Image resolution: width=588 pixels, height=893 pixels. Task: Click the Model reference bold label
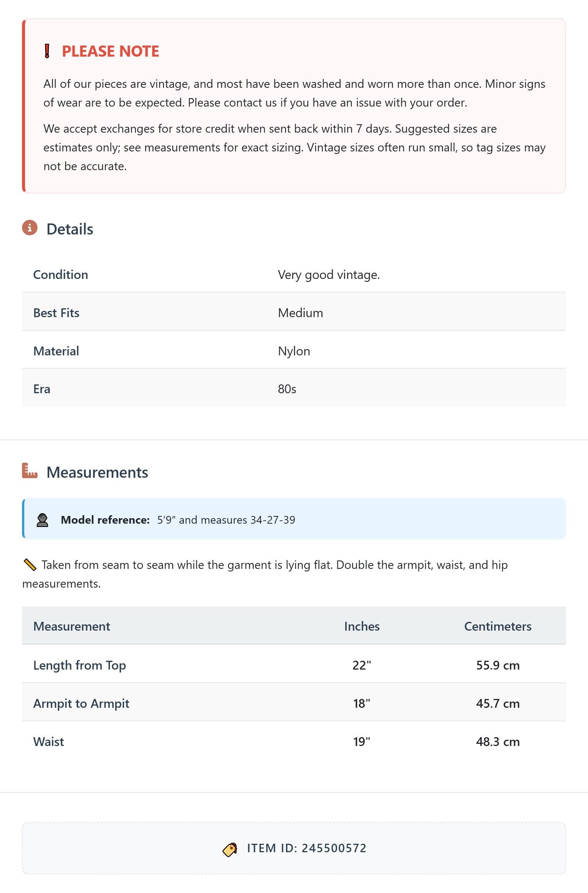105,520
